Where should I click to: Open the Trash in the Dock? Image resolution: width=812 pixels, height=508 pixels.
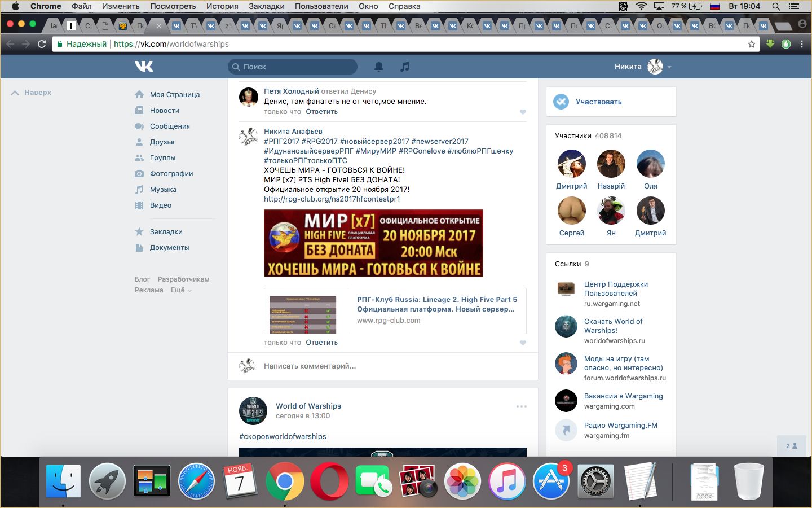(x=749, y=481)
